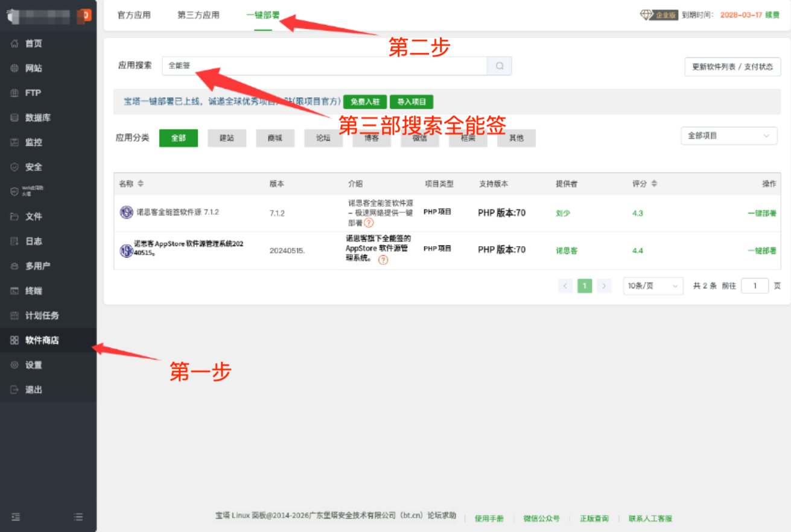The height and width of the screenshot is (532, 791).
Task: Open the FTP section in the sidebar
Action: tap(30, 93)
